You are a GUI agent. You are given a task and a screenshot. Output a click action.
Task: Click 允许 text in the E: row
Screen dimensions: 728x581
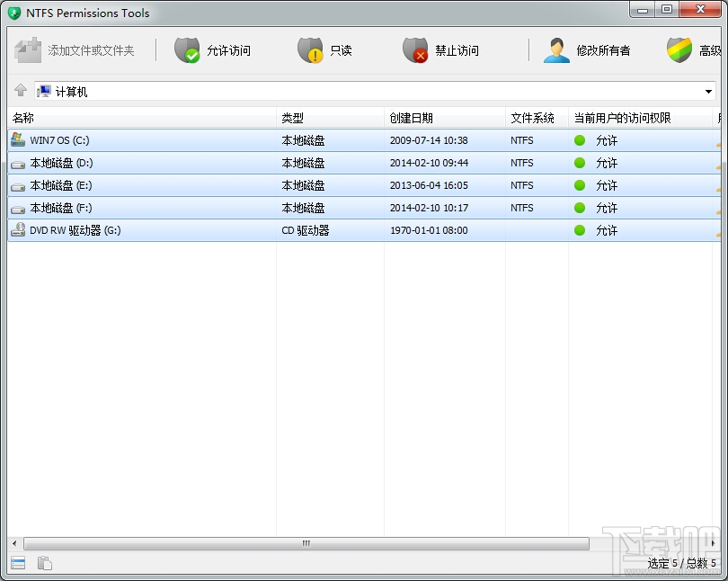pyautogui.click(x=607, y=185)
